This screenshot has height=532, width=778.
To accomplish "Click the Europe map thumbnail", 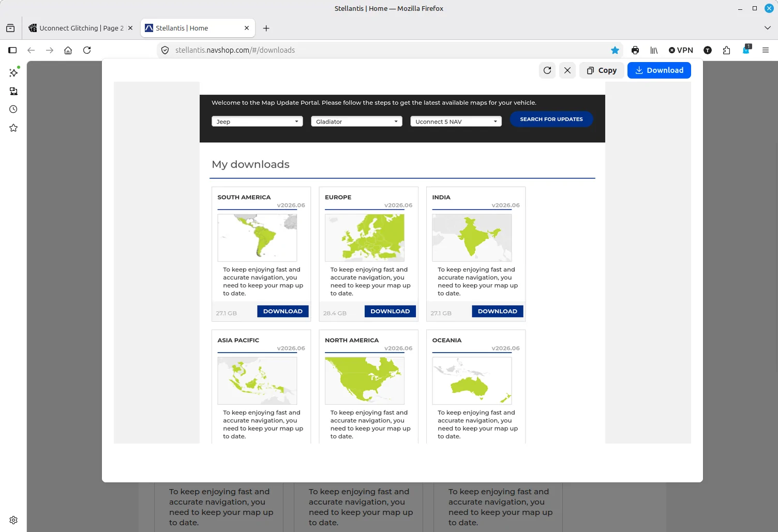I will (365, 238).
